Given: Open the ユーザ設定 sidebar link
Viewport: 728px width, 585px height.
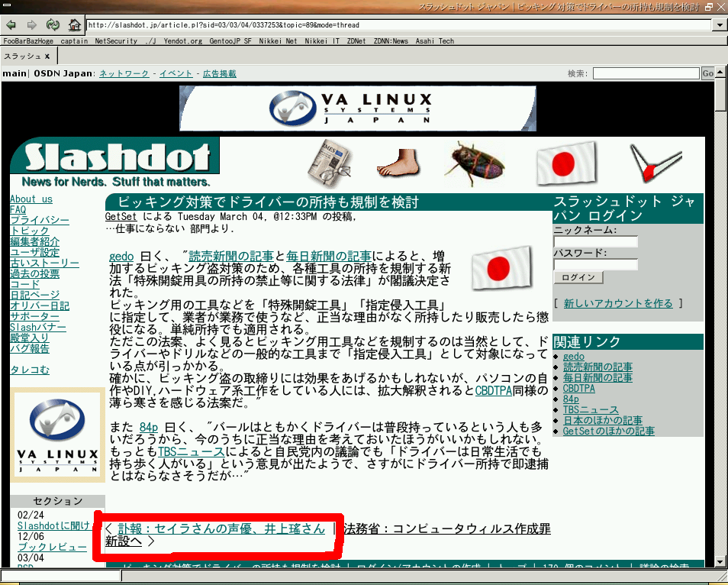Looking at the screenshot, I should pyautogui.click(x=35, y=252).
